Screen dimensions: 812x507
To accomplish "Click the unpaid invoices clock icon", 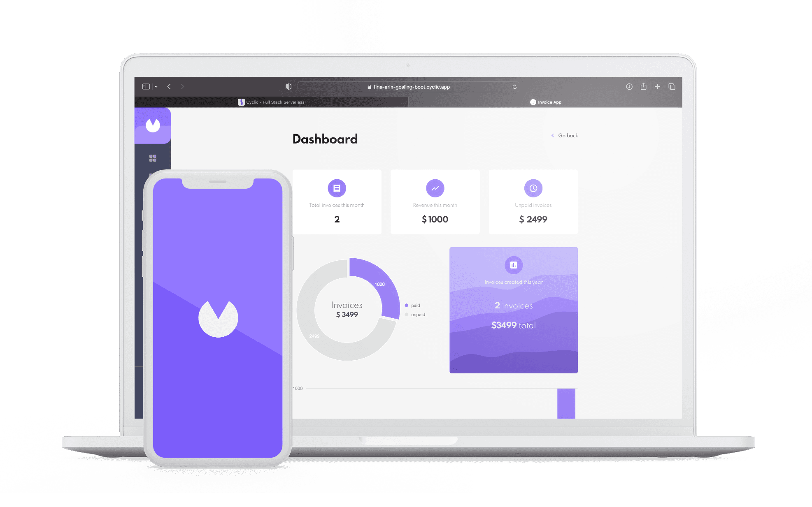I will point(533,188).
